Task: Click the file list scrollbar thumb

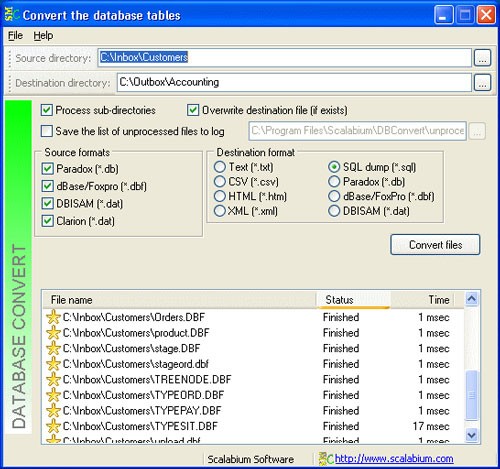Action: tap(472, 395)
